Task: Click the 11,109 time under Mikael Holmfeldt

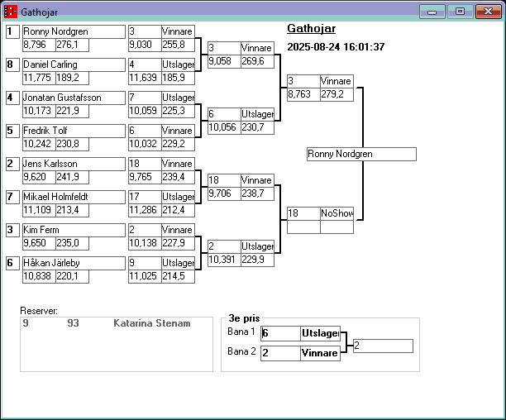Action: click(39, 210)
